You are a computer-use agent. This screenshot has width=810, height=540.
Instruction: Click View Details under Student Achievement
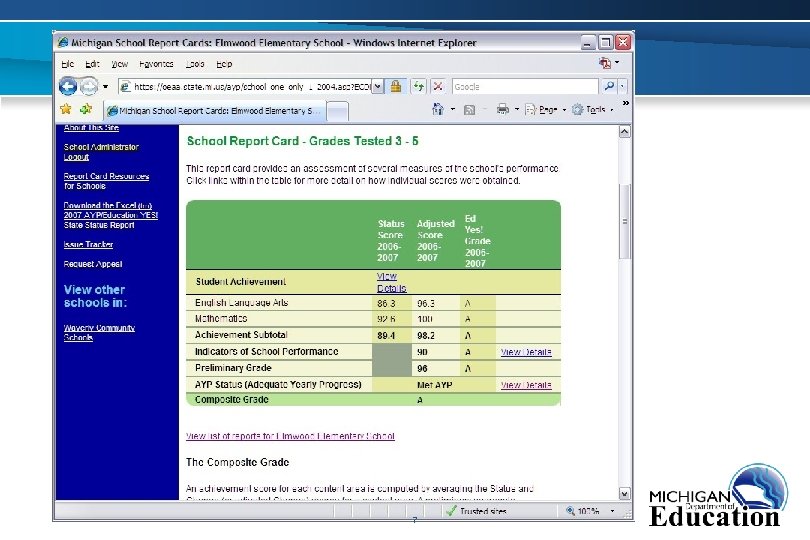392,282
